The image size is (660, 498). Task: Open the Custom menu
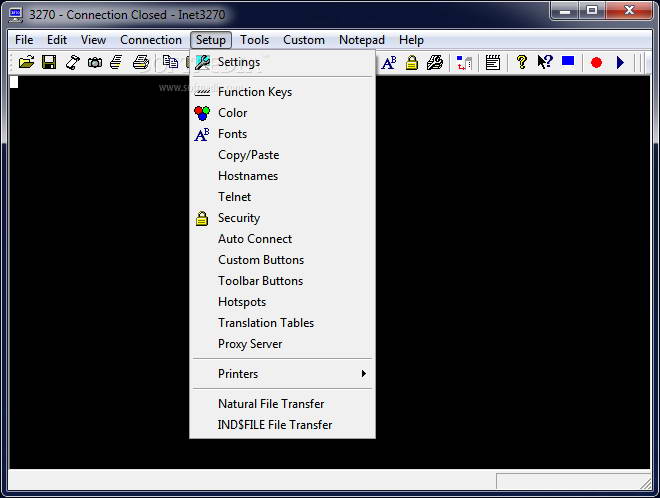click(303, 40)
